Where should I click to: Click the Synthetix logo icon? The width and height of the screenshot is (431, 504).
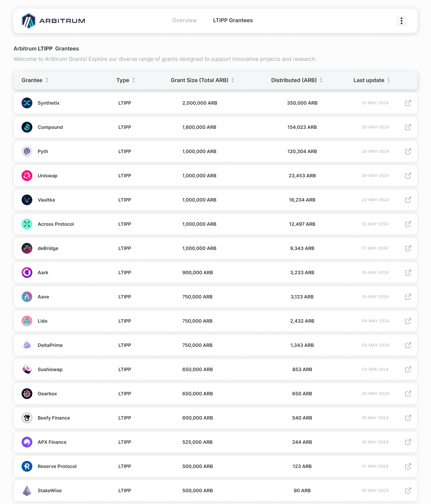coord(27,103)
